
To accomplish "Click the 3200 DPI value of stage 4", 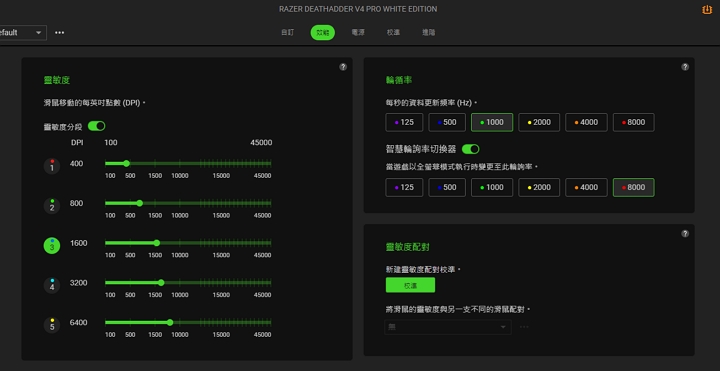I will point(79,282).
